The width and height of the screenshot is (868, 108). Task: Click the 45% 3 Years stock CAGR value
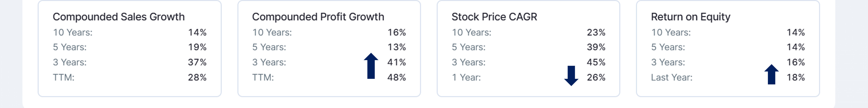[x=596, y=62]
